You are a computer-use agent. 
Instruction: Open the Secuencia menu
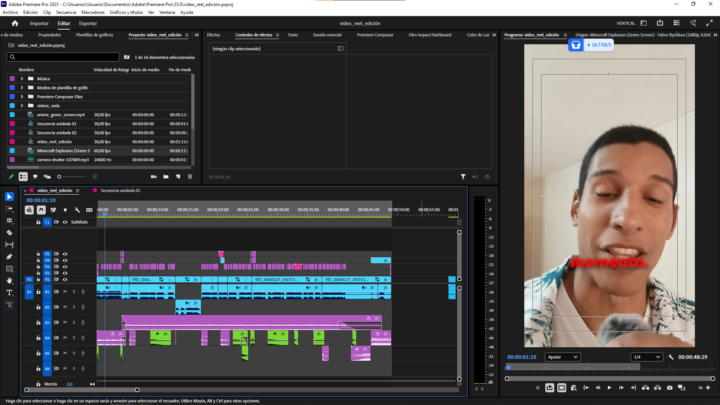tap(68, 12)
